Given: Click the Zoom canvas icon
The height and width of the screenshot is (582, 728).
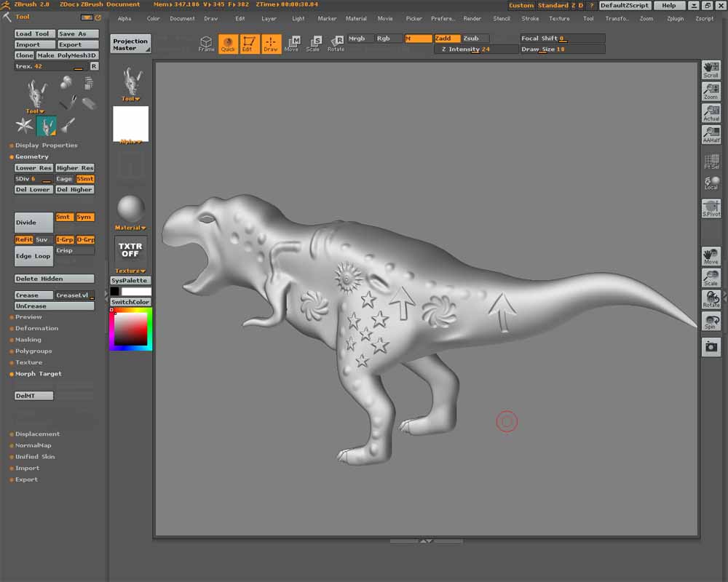Looking at the screenshot, I should [x=711, y=92].
